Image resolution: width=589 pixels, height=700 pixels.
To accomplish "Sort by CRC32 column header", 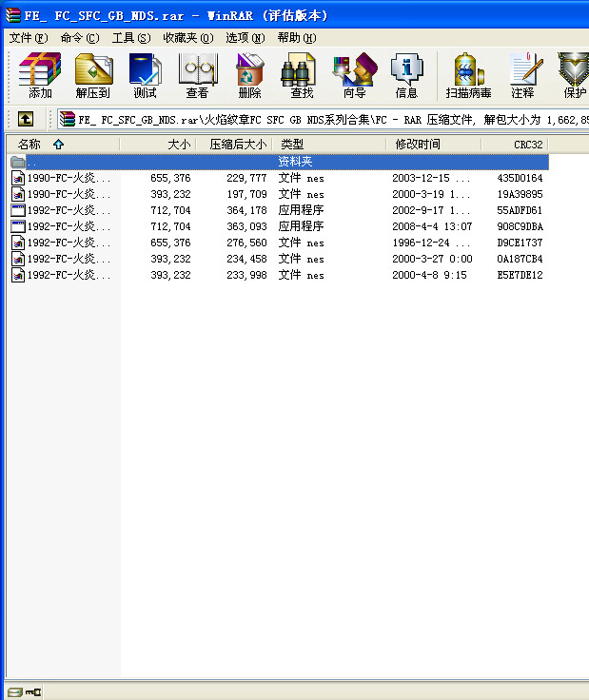I will click(x=516, y=145).
